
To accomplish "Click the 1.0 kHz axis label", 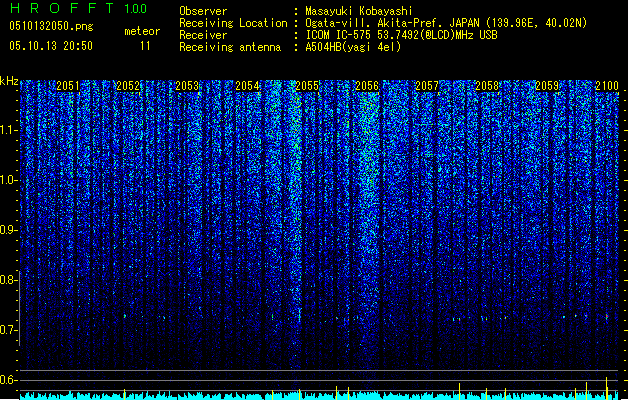I will (x=8, y=181).
